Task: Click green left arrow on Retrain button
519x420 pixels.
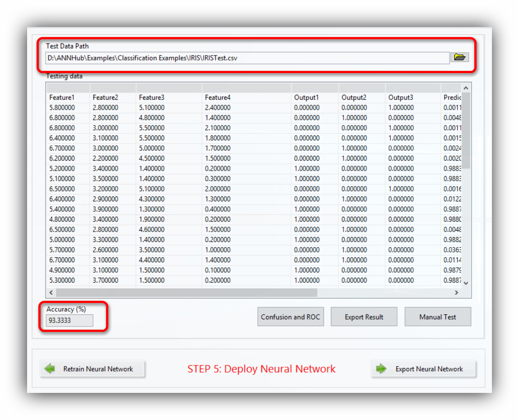Action: (50, 369)
